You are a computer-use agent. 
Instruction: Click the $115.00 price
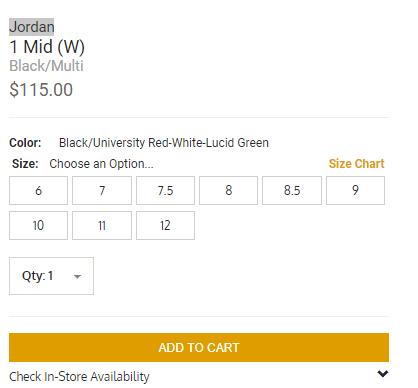coord(41,90)
